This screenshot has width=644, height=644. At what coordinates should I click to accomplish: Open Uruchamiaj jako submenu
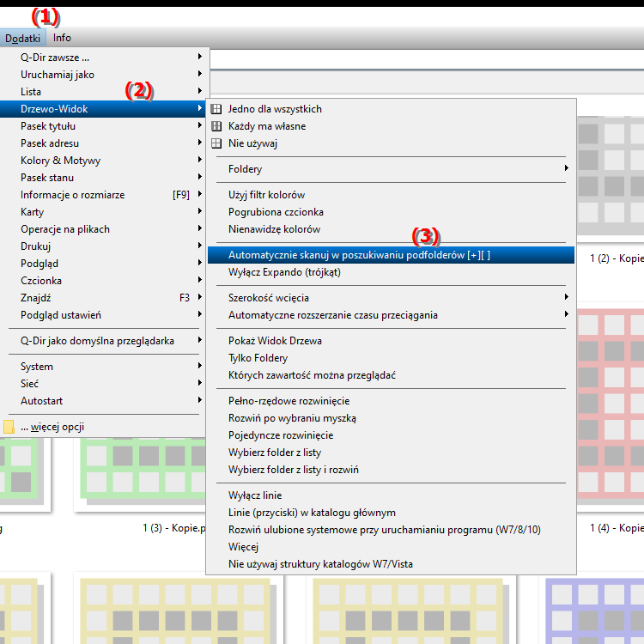pyautogui.click(x=103, y=75)
